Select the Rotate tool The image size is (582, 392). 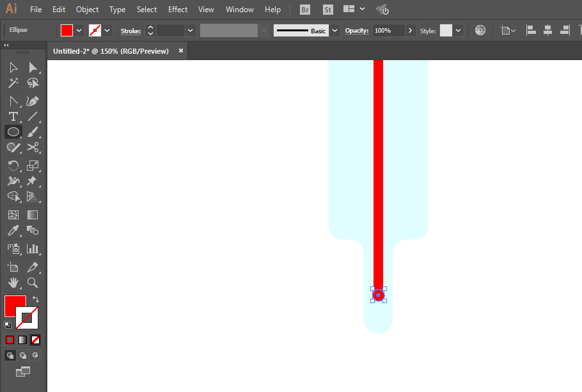click(x=13, y=166)
